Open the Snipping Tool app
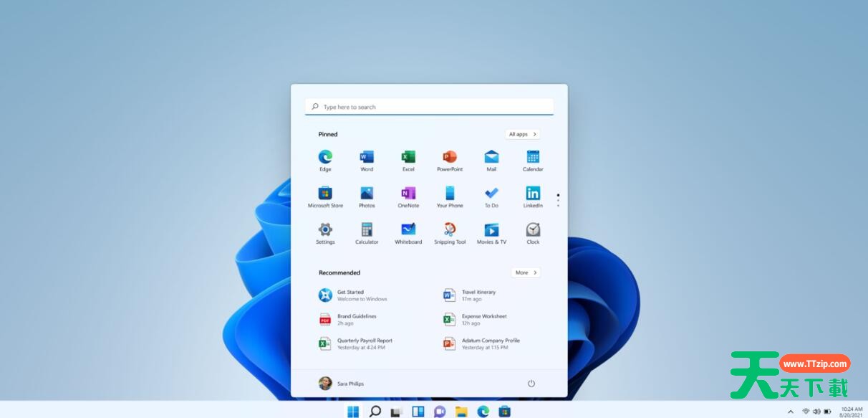Viewport: 868px width, 418px height. (450, 230)
